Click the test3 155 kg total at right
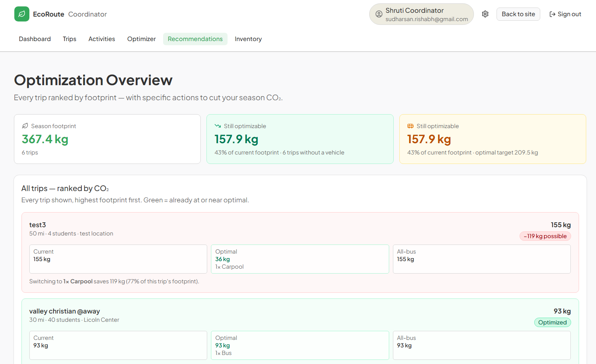Viewport: 596px width, 364px height. pos(561,225)
